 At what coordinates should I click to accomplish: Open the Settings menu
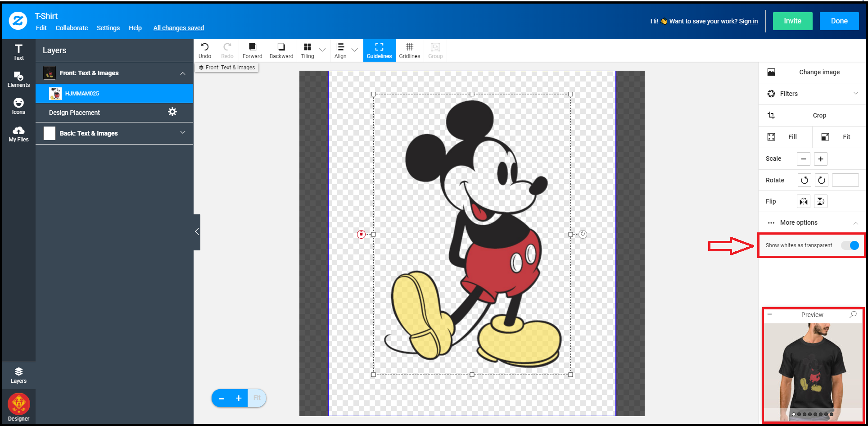(x=108, y=28)
